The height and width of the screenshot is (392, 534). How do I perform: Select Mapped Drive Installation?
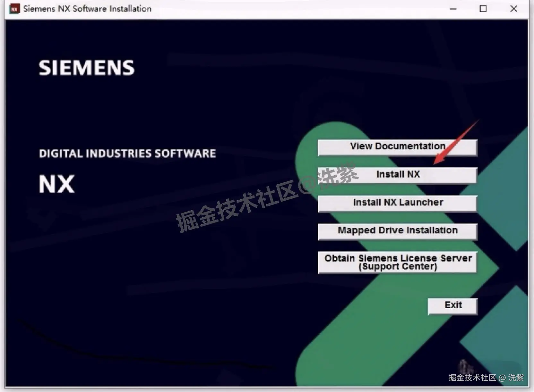click(397, 231)
